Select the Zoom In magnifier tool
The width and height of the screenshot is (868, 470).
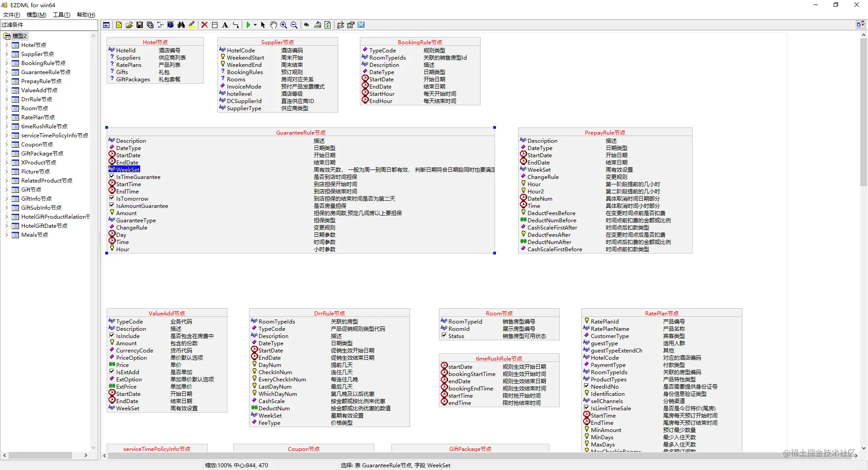point(283,25)
